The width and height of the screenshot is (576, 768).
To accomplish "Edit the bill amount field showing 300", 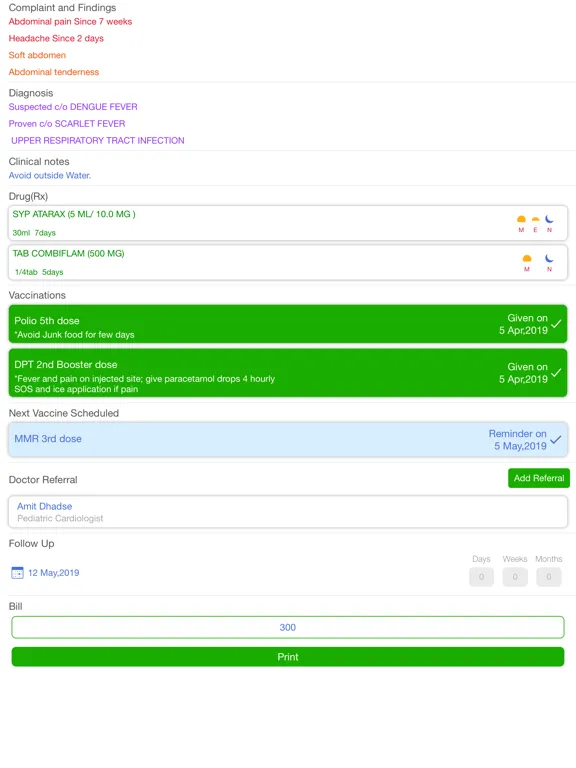I will click(288, 627).
